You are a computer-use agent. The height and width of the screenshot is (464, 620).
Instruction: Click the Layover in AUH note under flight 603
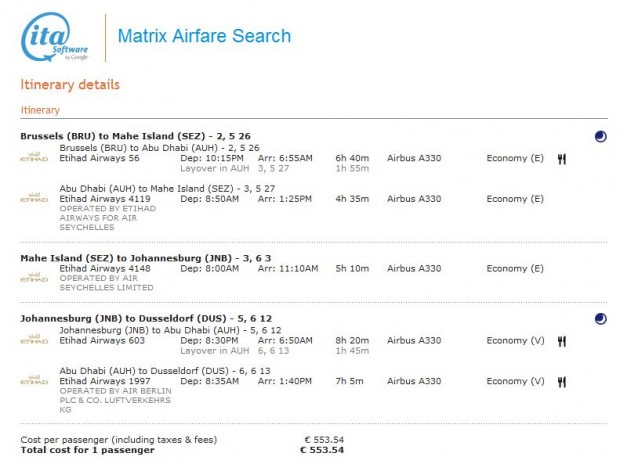click(215, 351)
